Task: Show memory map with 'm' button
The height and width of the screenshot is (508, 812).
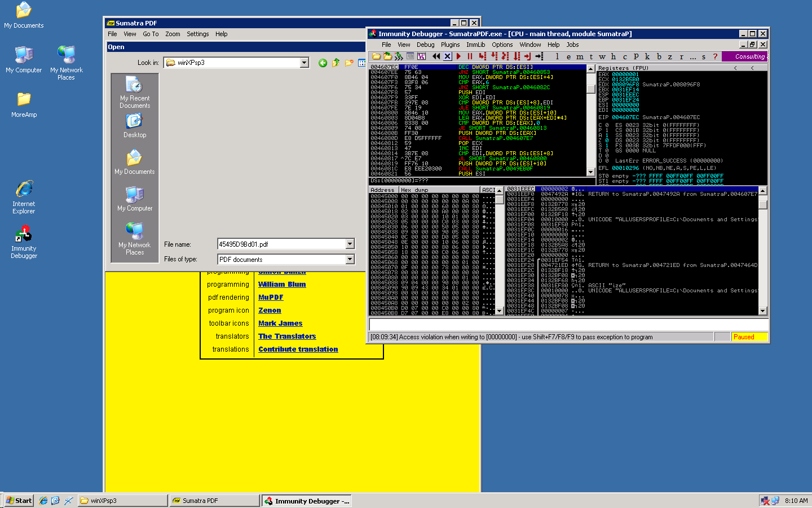Action: tap(580, 56)
